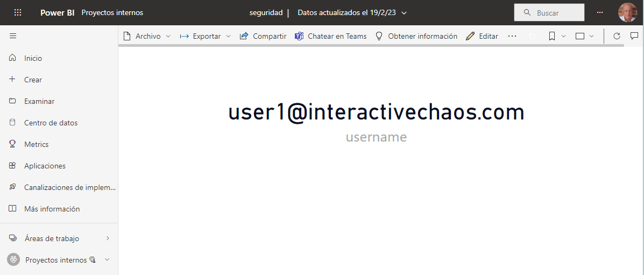
Task: Select Centro de datos in sidebar
Action: (51, 123)
